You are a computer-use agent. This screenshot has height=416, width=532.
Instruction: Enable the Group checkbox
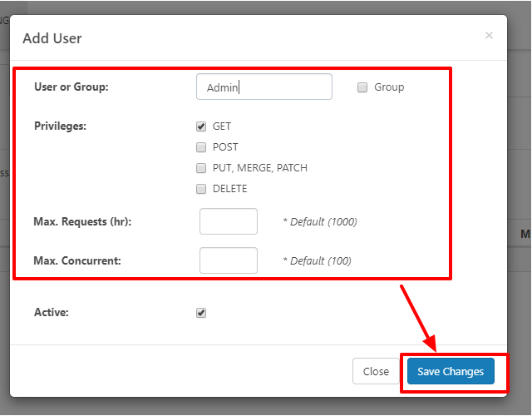[362, 87]
